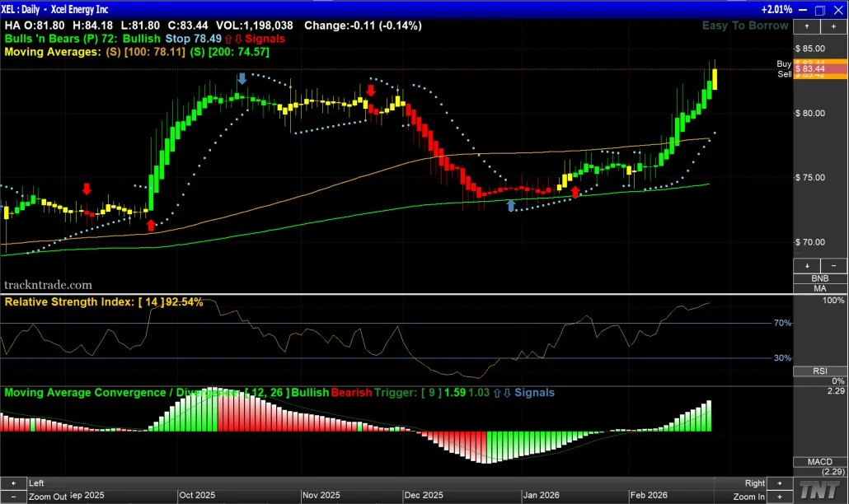Toggle the MACD panel button
The height and width of the screenshot is (504, 849).
point(819,461)
